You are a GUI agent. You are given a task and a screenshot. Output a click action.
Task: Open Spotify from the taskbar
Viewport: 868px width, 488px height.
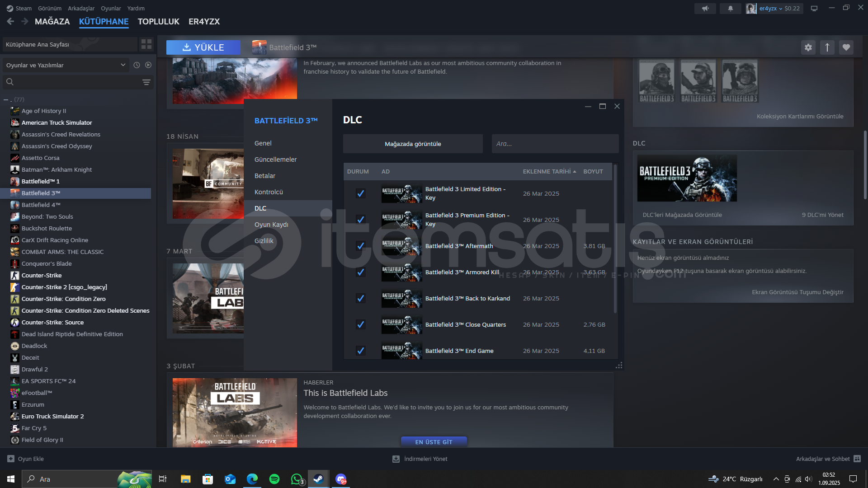coord(274,479)
